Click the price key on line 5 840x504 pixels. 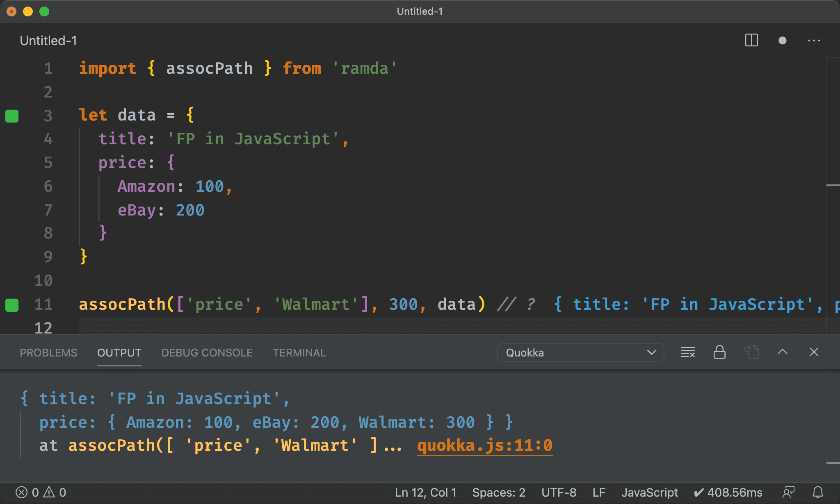122,163
